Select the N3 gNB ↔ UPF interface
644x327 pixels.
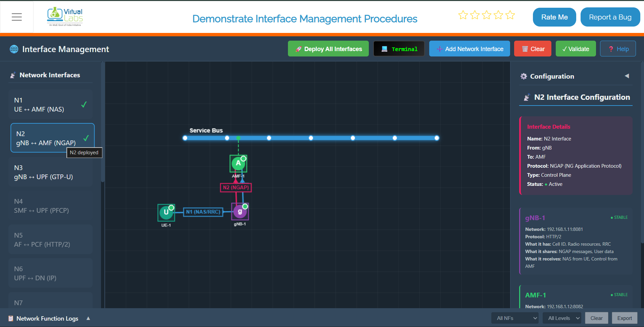[x=51, y=172]
